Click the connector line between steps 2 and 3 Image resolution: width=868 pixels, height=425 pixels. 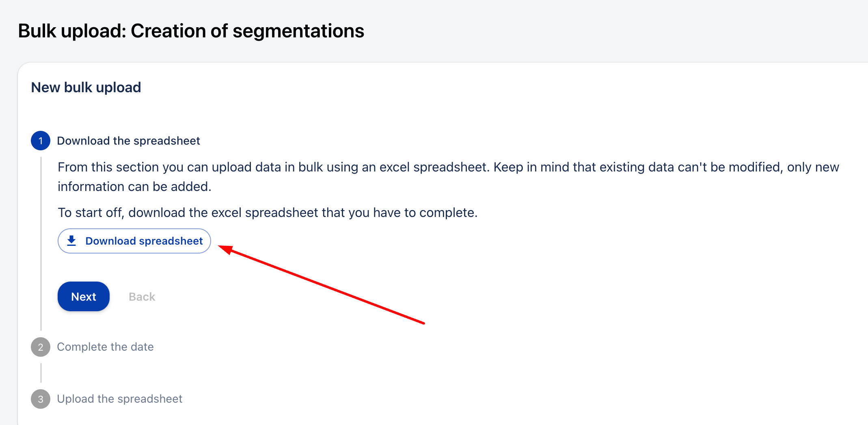tap(41, 373)
